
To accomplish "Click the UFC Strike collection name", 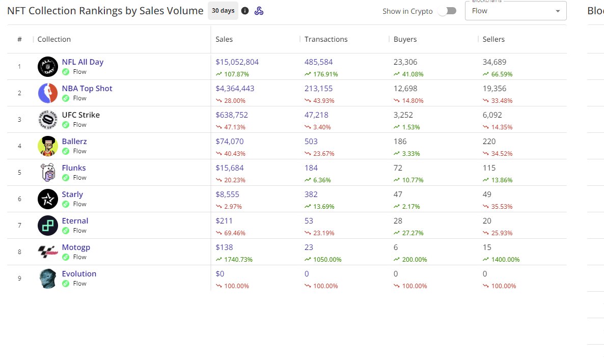I will tap(81, 115).
